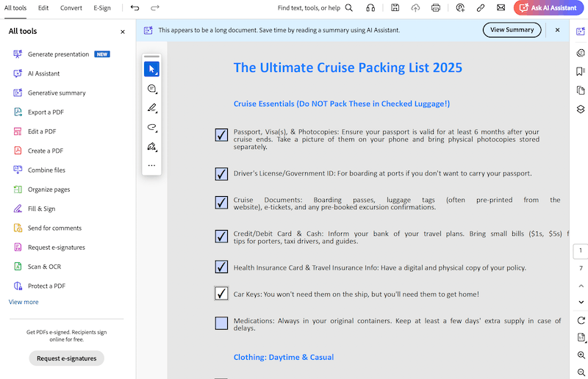Viewport: 588px width, 379px height.
Task: Uncheck the Car Keys checkbox
Action: (221, 293)
